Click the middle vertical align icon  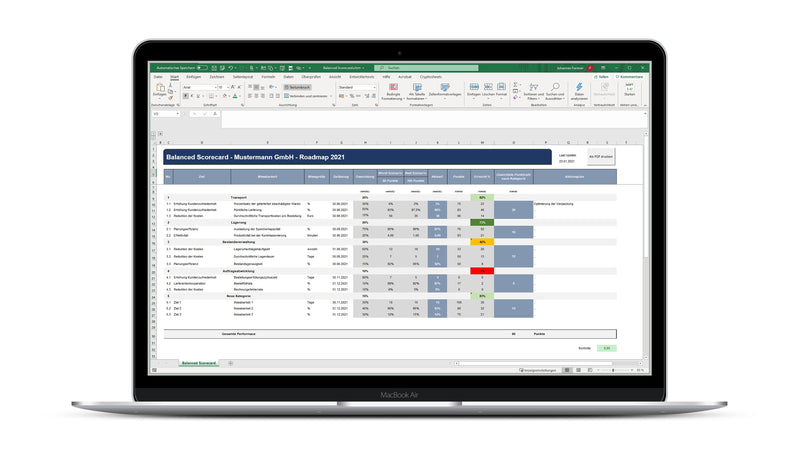(256, 87)
